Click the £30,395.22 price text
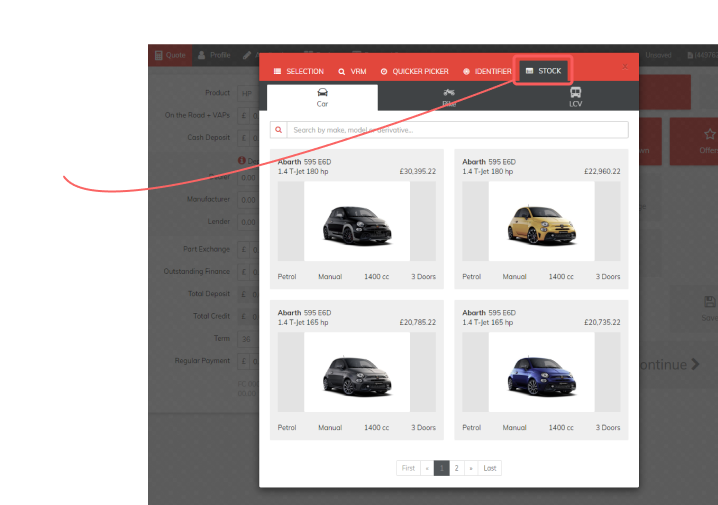 (418, 171)
